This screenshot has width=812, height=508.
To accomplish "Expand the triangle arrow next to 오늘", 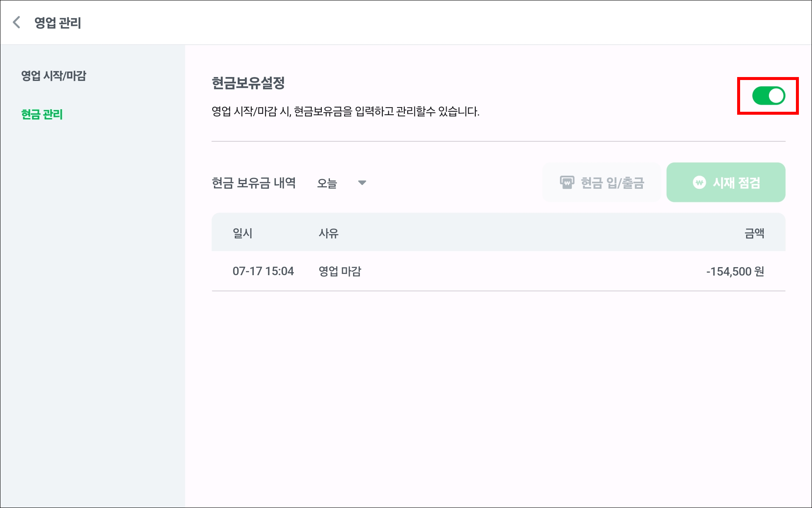I will (362, 183).
